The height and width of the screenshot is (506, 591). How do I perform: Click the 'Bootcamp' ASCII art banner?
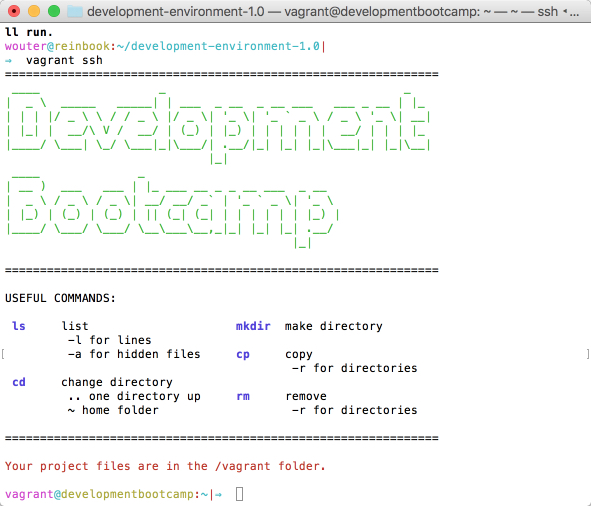point(173,211)
